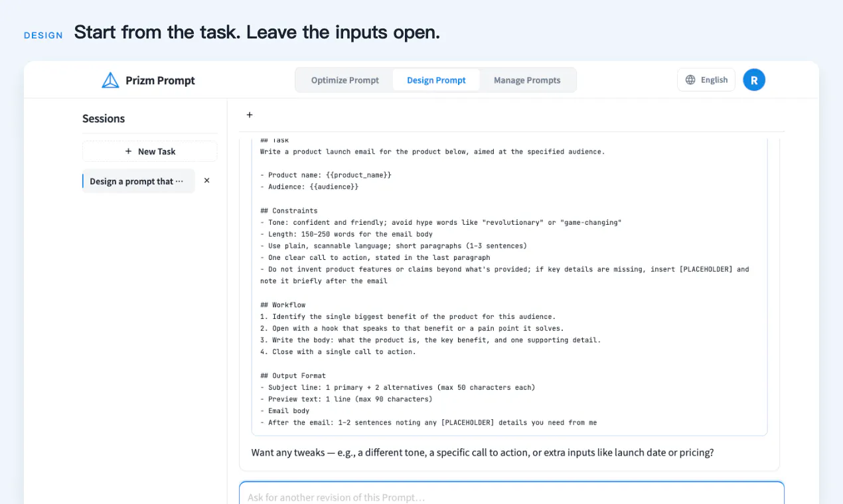The image size is (843, 504).
Task: Click the '- Use plain, scannable language' line
Action: [x=394, y=246]
